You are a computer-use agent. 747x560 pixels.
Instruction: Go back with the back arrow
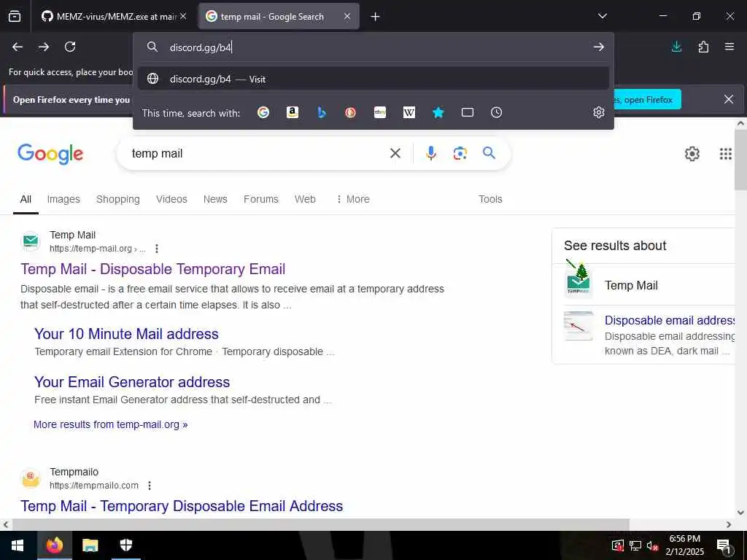(18, 47)
